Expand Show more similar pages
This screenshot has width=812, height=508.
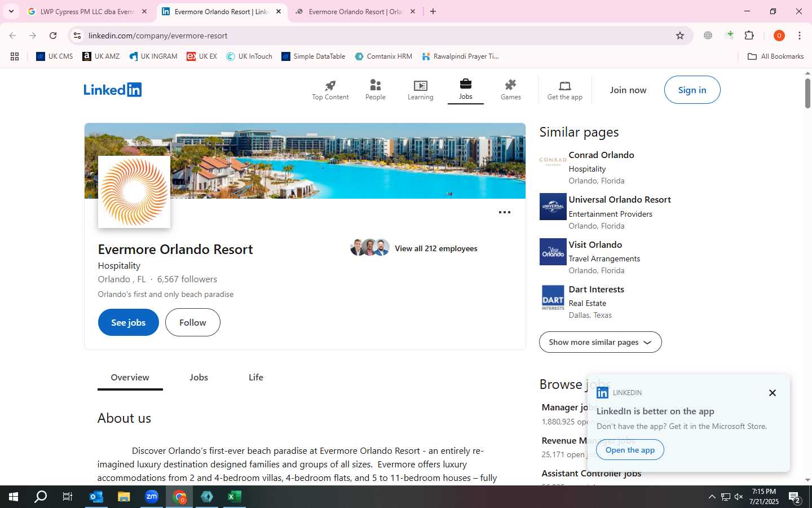(x=601, y=342)
